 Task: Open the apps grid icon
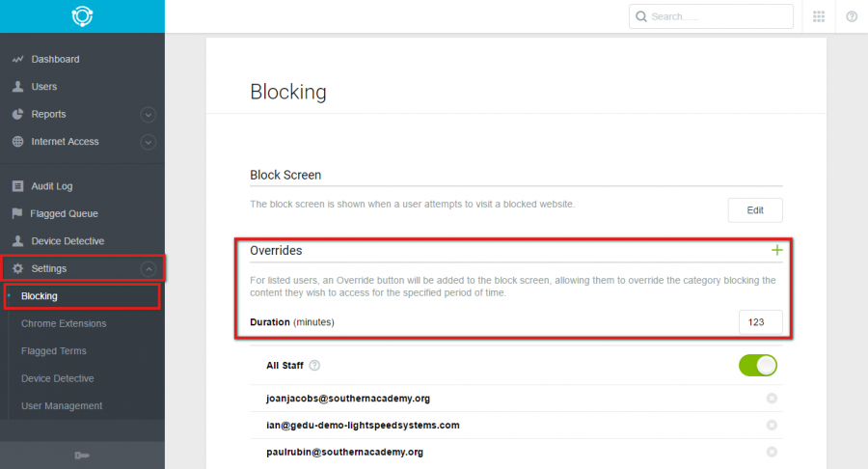tap(819, 16)
